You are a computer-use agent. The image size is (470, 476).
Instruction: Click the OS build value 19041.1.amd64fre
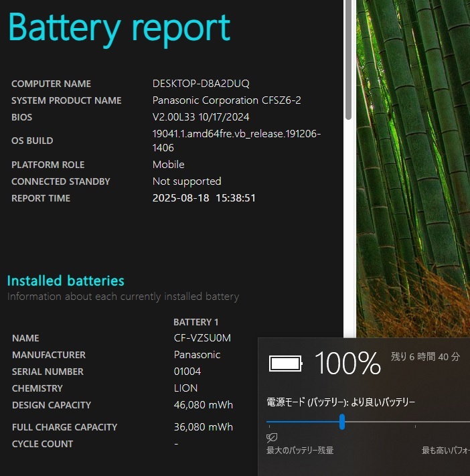pos(236,141)
